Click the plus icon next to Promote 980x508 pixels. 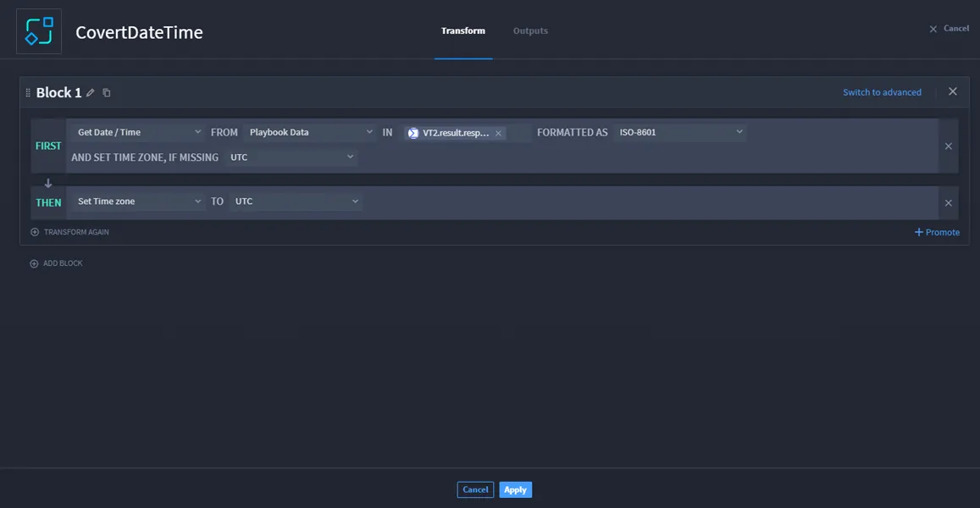(919, 232)
